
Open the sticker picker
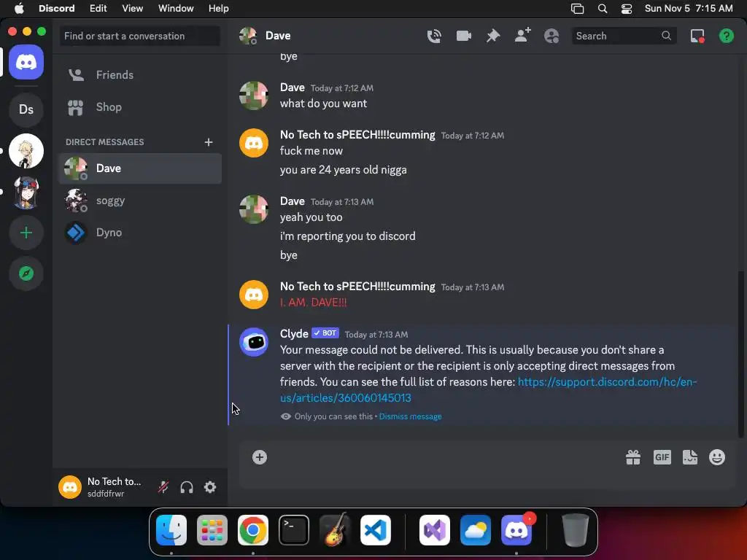(x=690, y=457)
